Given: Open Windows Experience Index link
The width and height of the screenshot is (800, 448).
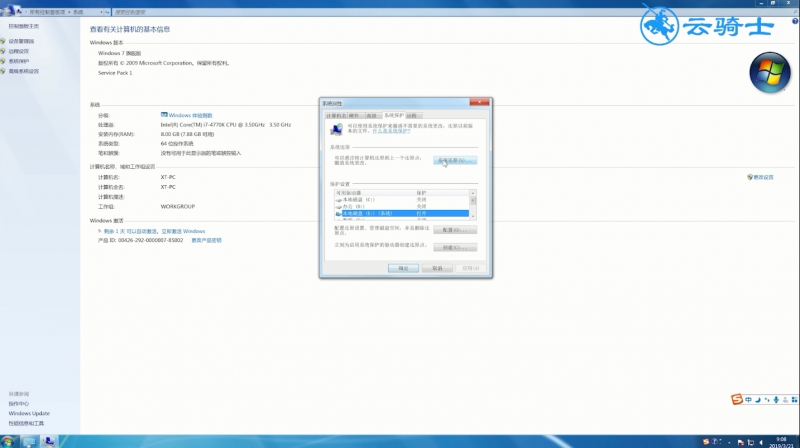Looking at the screenshot, I should point(190,115).
